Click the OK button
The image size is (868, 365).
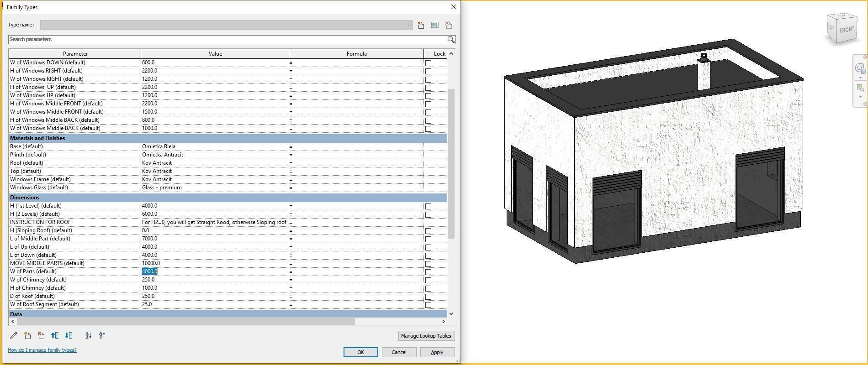360,352
